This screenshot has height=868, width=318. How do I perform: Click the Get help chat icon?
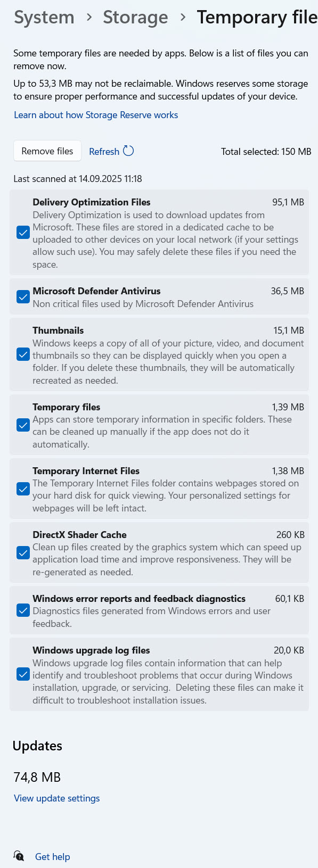click(x=19, y=856)
